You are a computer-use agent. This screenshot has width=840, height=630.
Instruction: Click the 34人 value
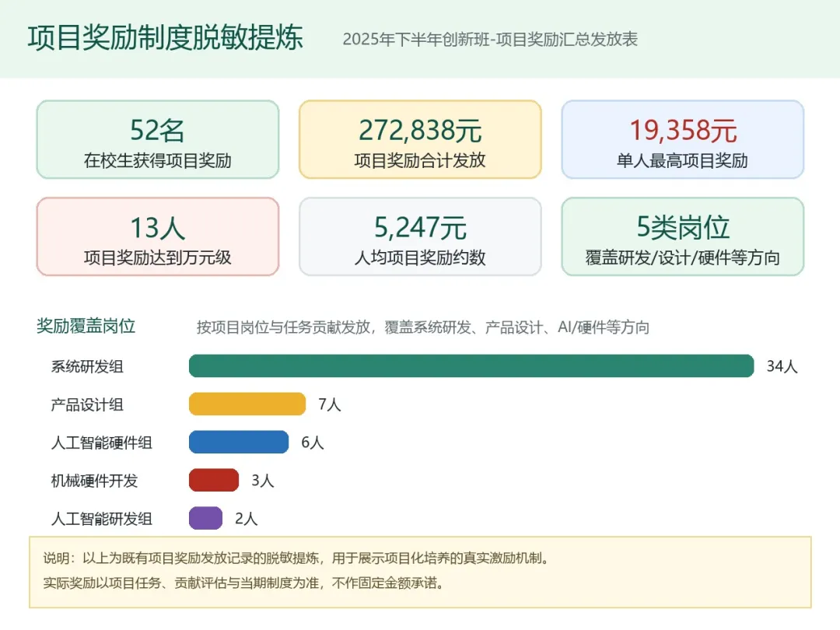pyautogui.click(x=782, y=366)
